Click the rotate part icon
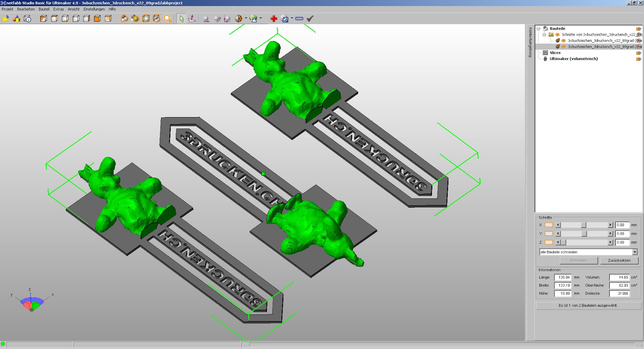This screenshot has height=349, width=644. [217, 19]
